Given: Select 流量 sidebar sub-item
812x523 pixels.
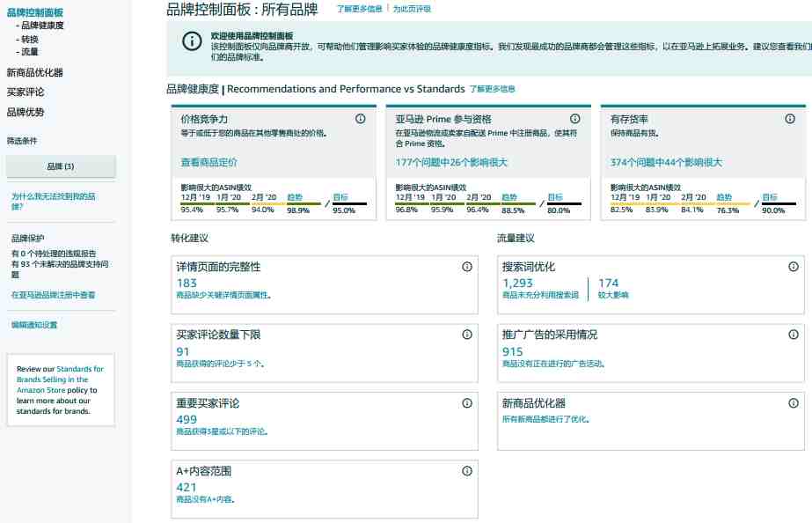Looking at the screenshot, I should pos(30,51).
